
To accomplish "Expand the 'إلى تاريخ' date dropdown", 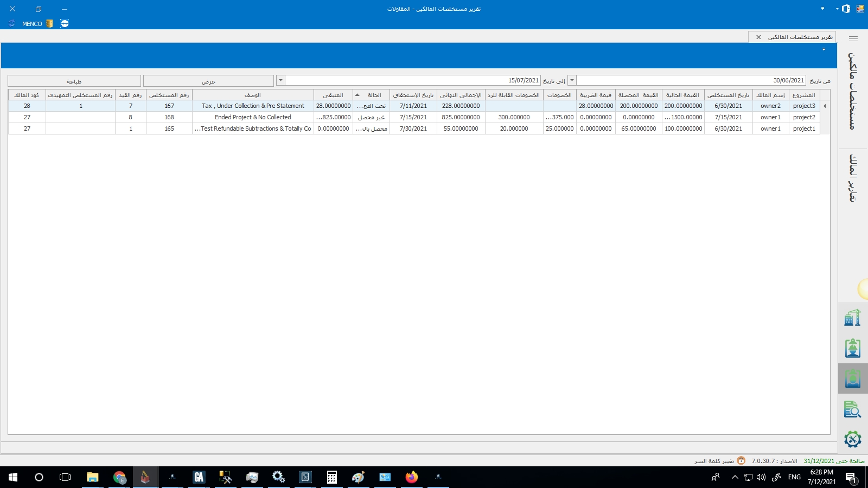I will [280, 80].
